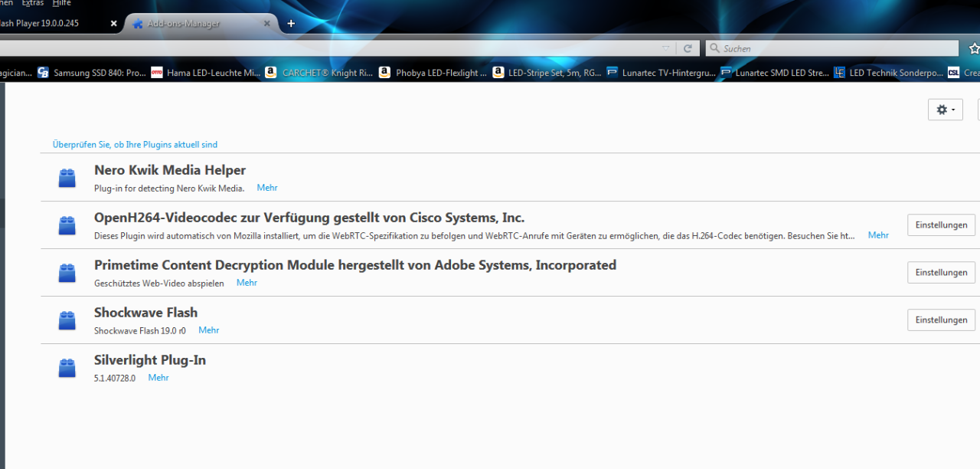Viewport: 980px width, 469px height.
Task: Reload the page with the refresh arrow
Action: (688, 48)
